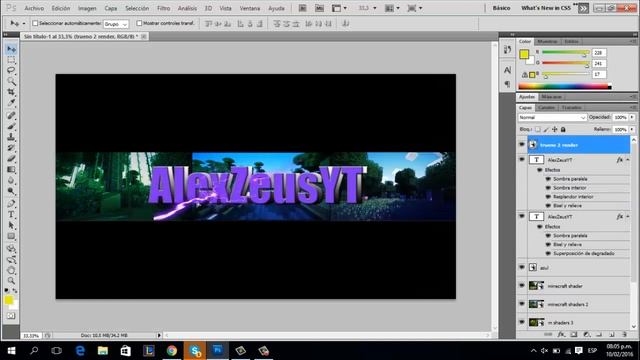Select the History Brush tool
This screenshot has width=640, height=360.
coord(11,147)
